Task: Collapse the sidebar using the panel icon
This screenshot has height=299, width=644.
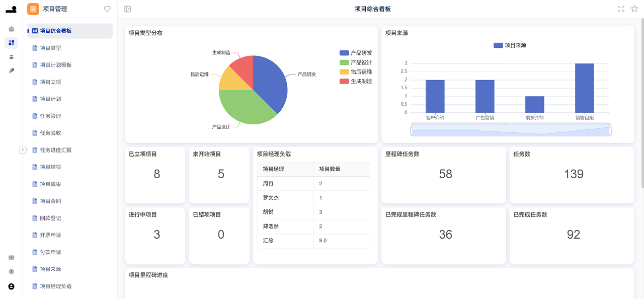Action: coord(126,9)
